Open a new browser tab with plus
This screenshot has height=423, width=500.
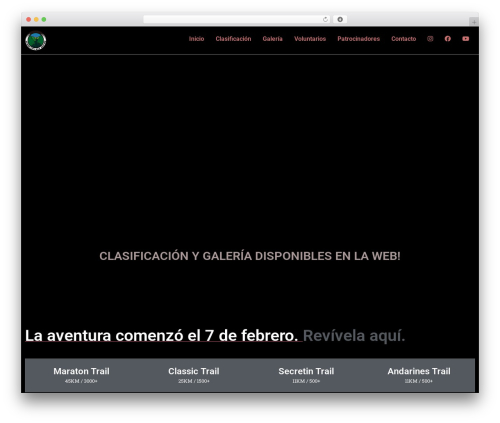point(474,22)
